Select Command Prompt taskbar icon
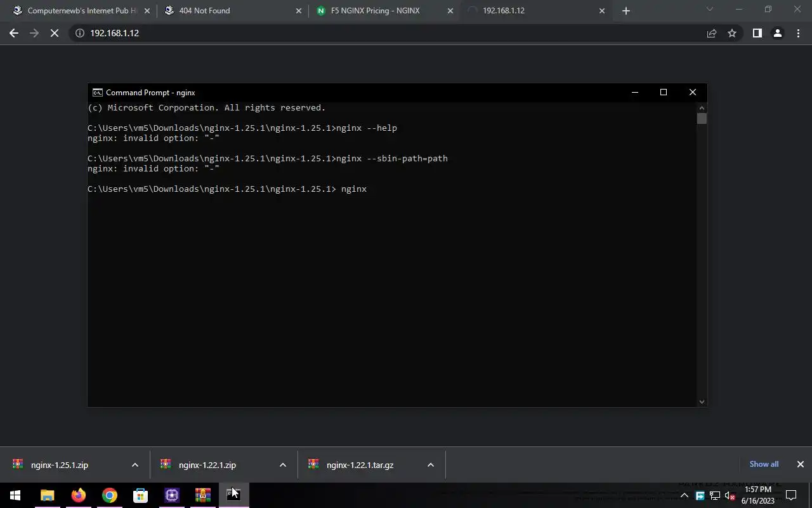 tap(233, 495)
